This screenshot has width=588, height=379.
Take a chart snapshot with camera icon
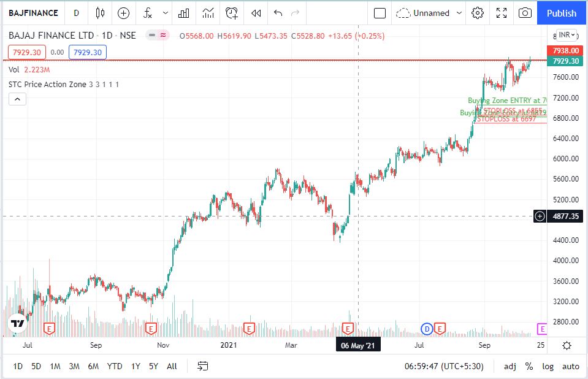[525, 13]
